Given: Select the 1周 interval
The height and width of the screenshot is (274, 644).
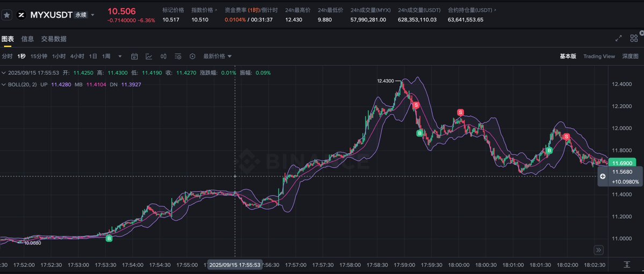Looking at the screenshot, I should (106, 56).
